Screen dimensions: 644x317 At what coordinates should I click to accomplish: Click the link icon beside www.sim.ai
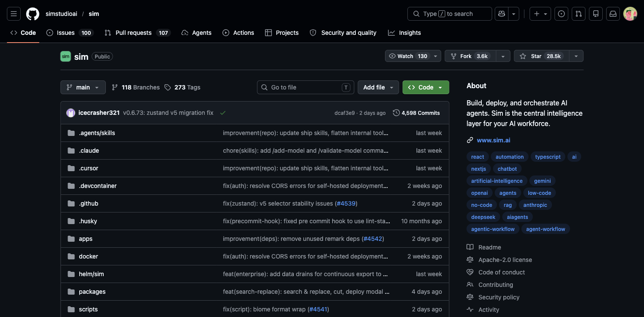pyautogui.click(x=470, y=140)
